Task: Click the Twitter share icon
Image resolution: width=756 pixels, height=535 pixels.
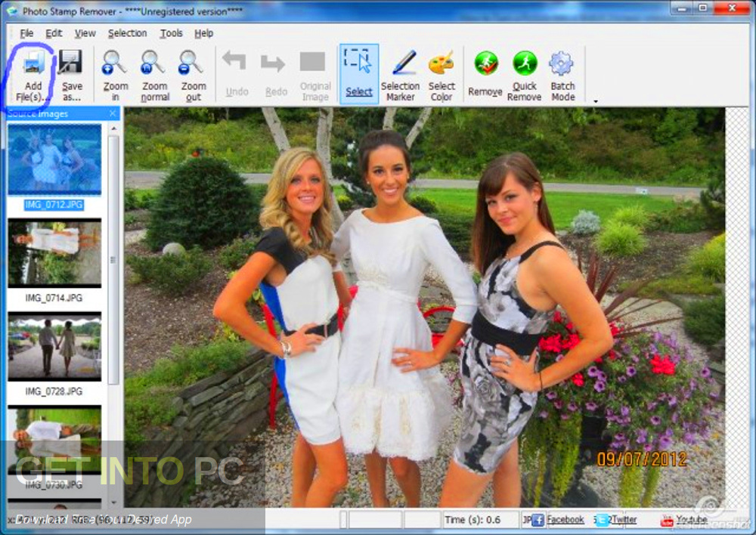Action: (604, 519)
